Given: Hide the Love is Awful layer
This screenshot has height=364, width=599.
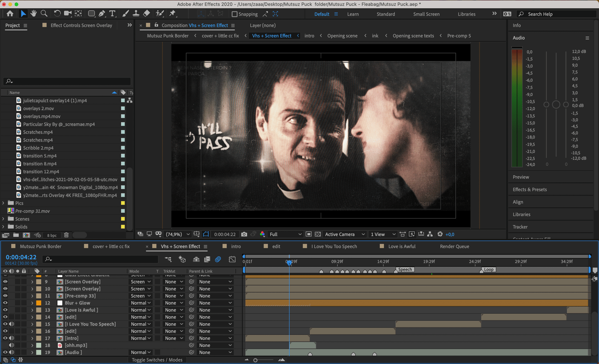Looking at the screenshot, I should (5, 310).
